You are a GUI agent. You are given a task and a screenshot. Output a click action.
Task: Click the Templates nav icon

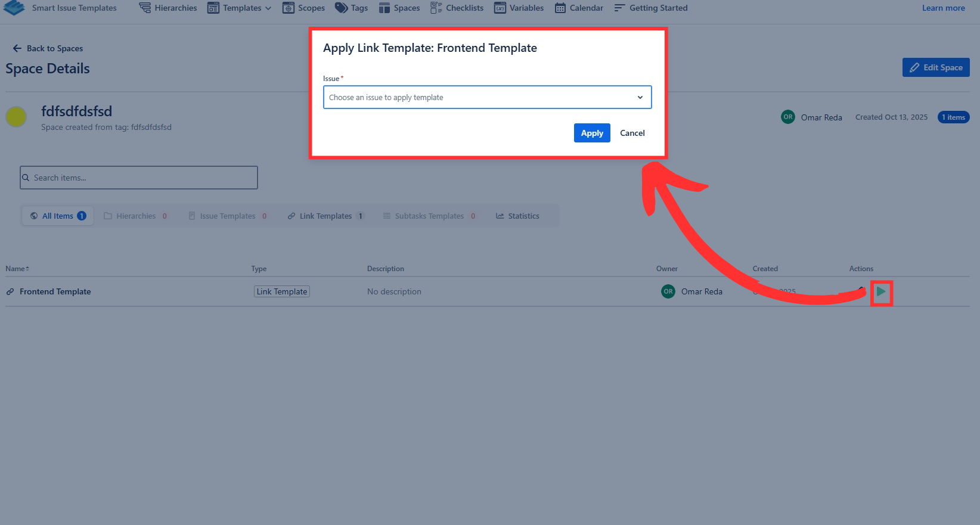213,8
